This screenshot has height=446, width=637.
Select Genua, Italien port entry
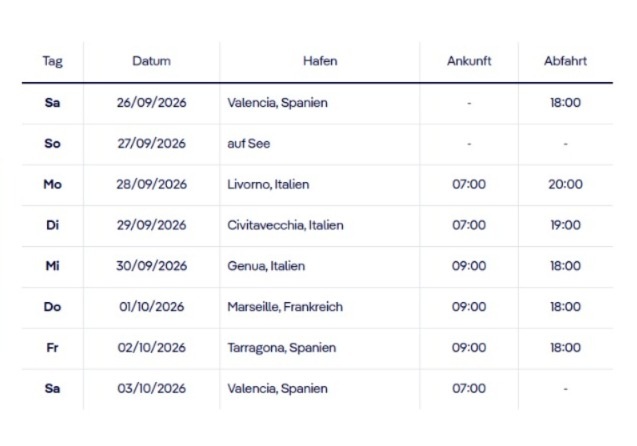coord(266,266)
